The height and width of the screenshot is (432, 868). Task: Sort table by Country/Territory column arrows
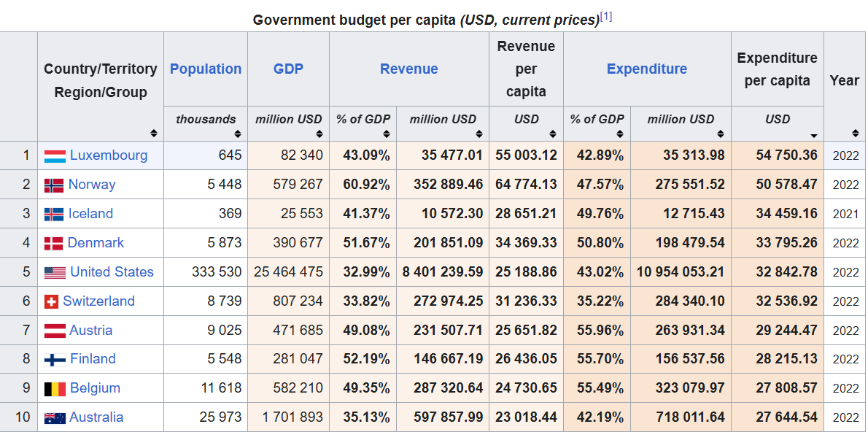154,134
